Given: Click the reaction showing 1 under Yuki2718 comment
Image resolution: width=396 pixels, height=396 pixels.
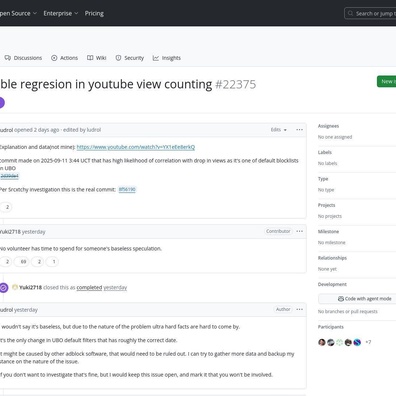Looking at the screenshot, I should tap(52, 262).
